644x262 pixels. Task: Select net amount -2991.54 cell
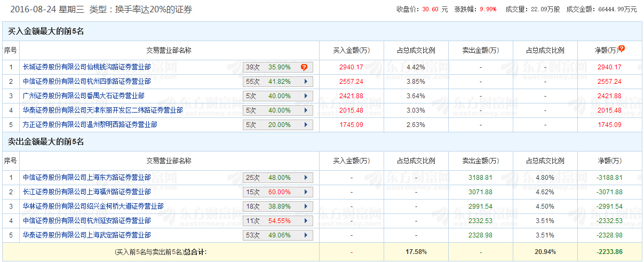pos(609,207)
